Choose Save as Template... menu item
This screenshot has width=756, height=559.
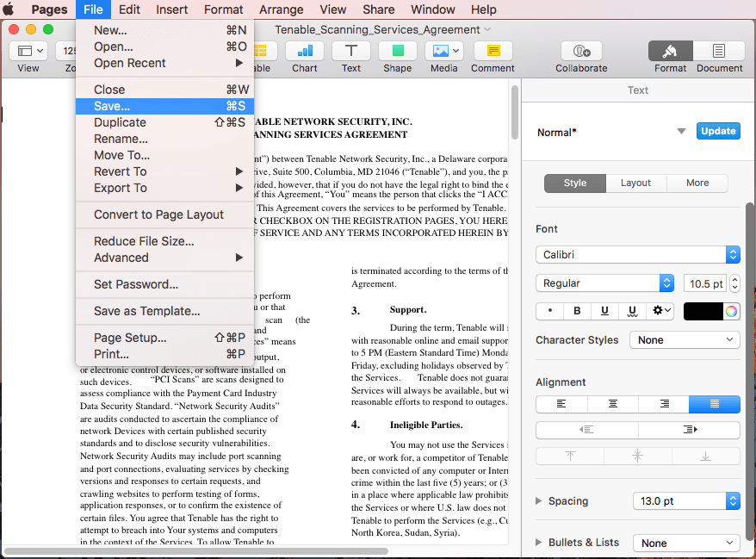165,311
